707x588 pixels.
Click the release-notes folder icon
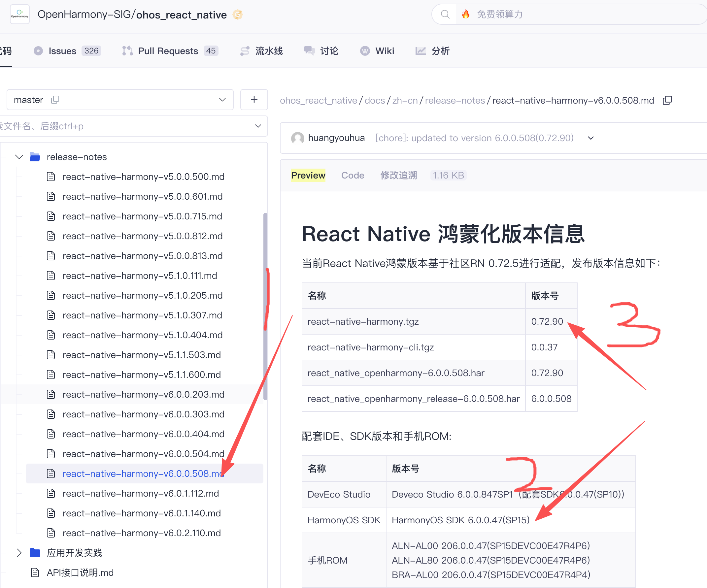point(35,157)
